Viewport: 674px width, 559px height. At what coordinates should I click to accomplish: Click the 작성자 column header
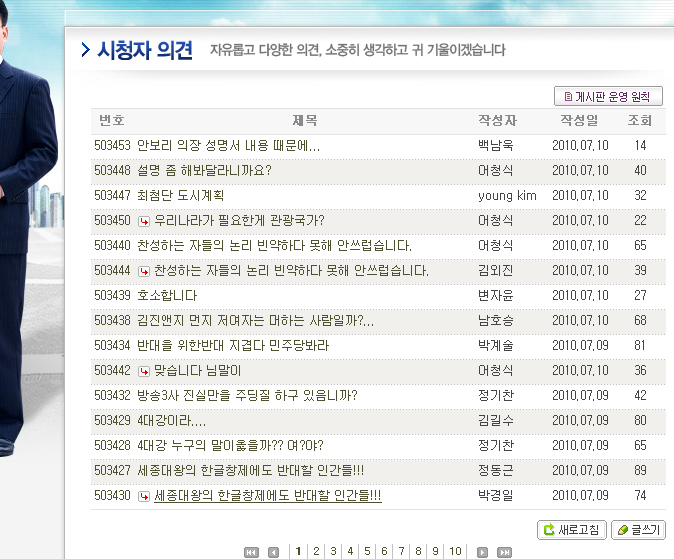[x=497, y=120]
